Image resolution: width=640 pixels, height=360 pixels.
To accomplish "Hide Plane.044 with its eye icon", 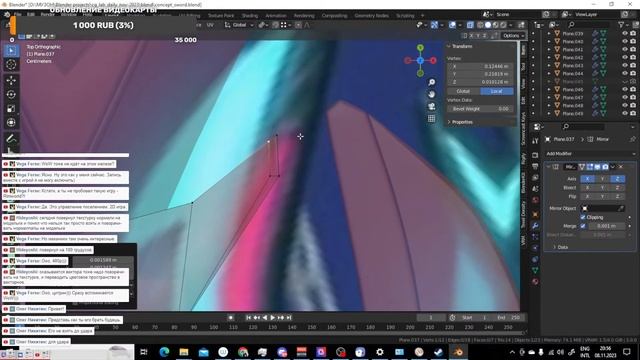I will pos(625,73).
